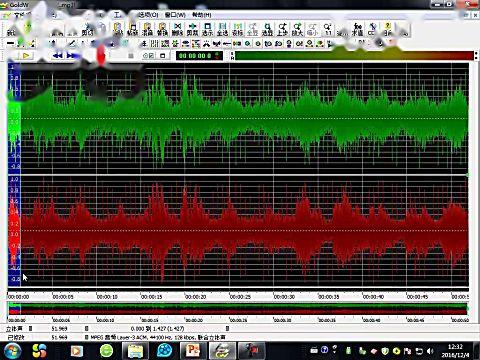Click the 缩小 zoom-out icon

[312, 29]
